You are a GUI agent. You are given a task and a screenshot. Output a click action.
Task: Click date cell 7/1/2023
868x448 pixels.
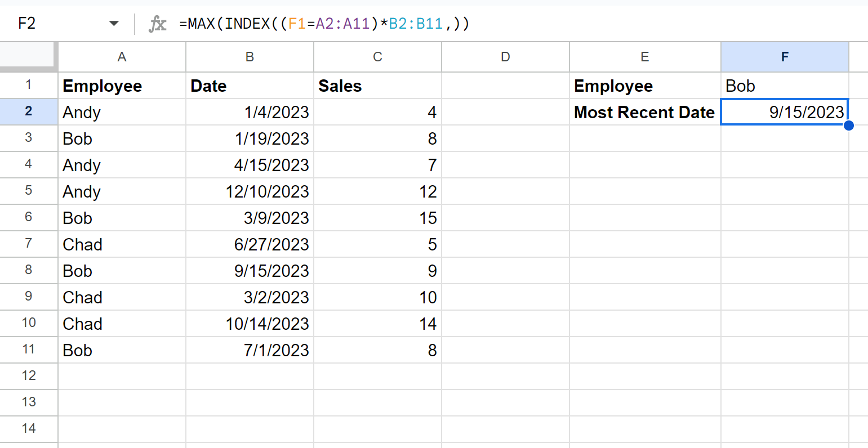click(250, 350)
